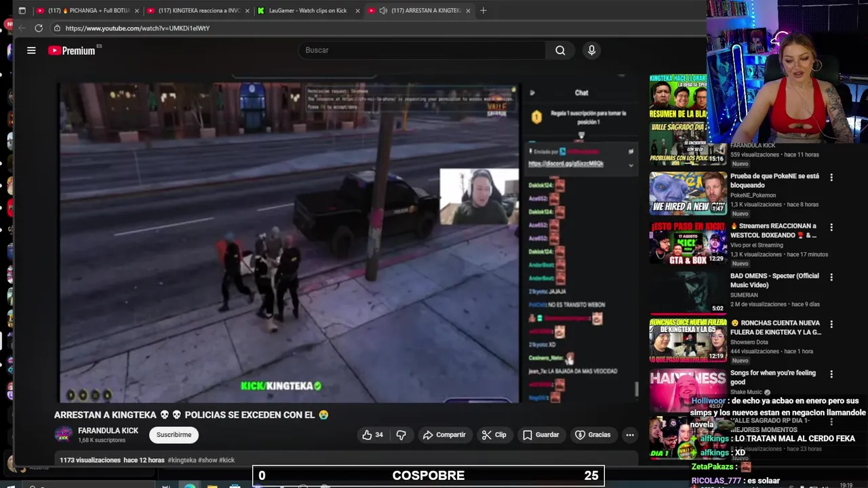Open Songs for when you're feeling good

pyautogui.click(x=773, y=378)
